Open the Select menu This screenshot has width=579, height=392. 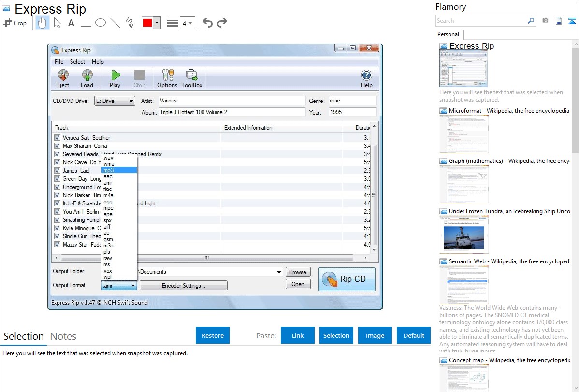click(77, 62)
